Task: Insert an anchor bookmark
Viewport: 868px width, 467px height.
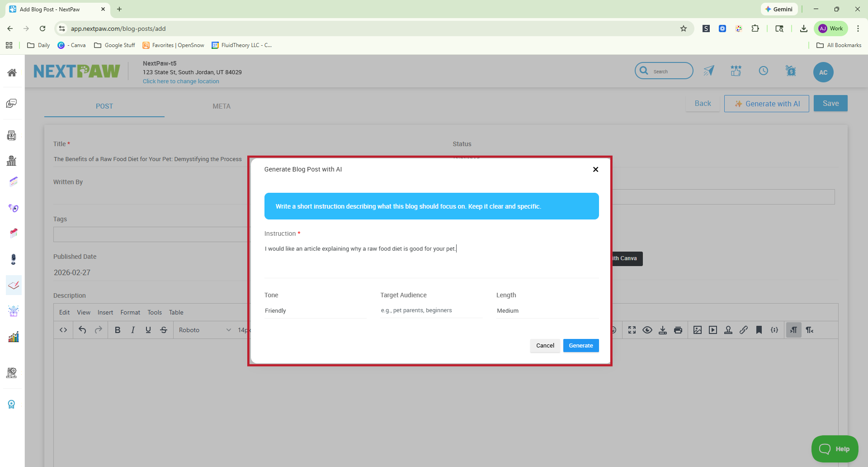Action: [x=759, y=330]
